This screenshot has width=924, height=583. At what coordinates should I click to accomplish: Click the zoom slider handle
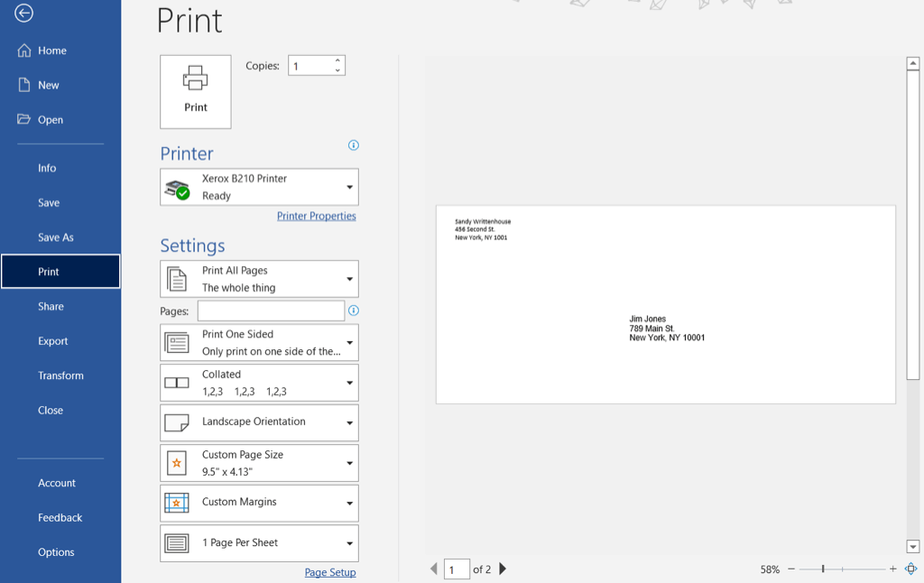pyautogui.click(x=823, y=569)
